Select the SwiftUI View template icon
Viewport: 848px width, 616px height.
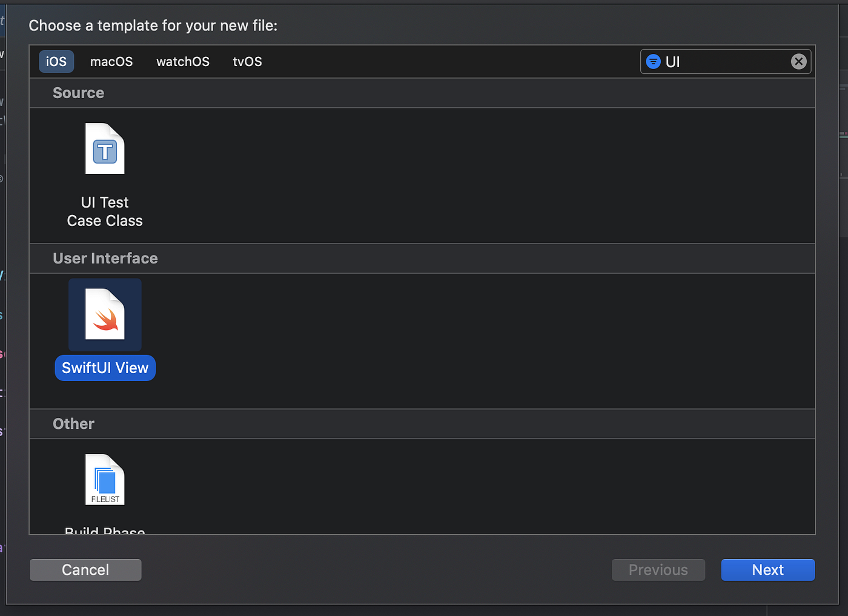coord(105,314)
